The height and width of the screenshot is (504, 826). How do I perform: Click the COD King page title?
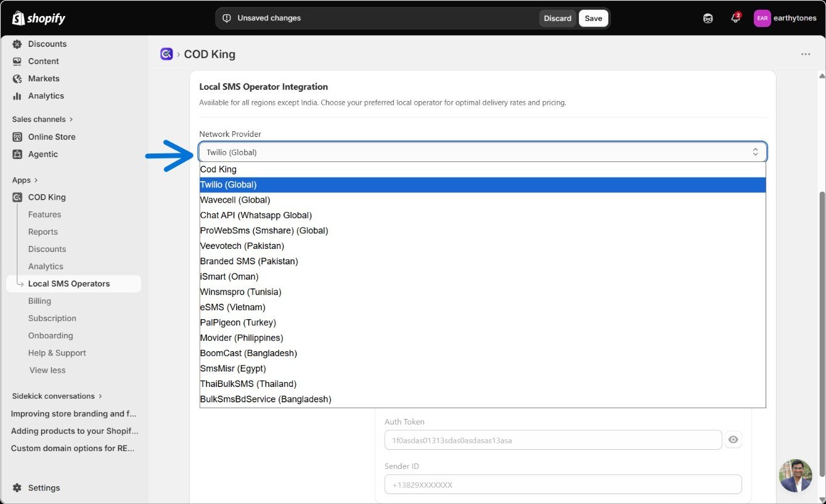210,54
